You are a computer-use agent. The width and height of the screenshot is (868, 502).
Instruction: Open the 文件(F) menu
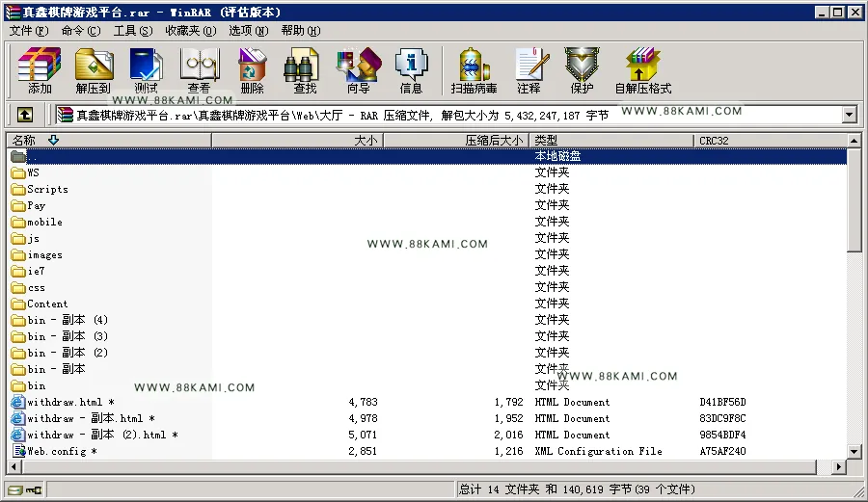coord(29,31)
